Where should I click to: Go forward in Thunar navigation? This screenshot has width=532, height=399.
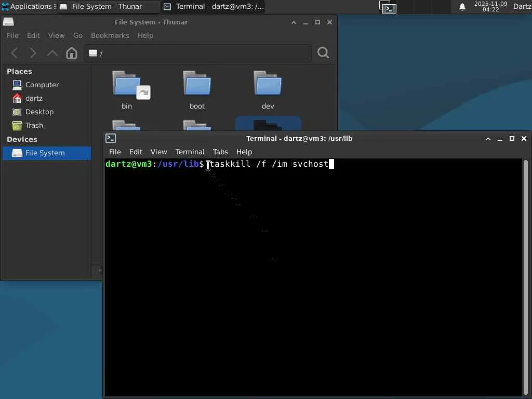(33, 53)
